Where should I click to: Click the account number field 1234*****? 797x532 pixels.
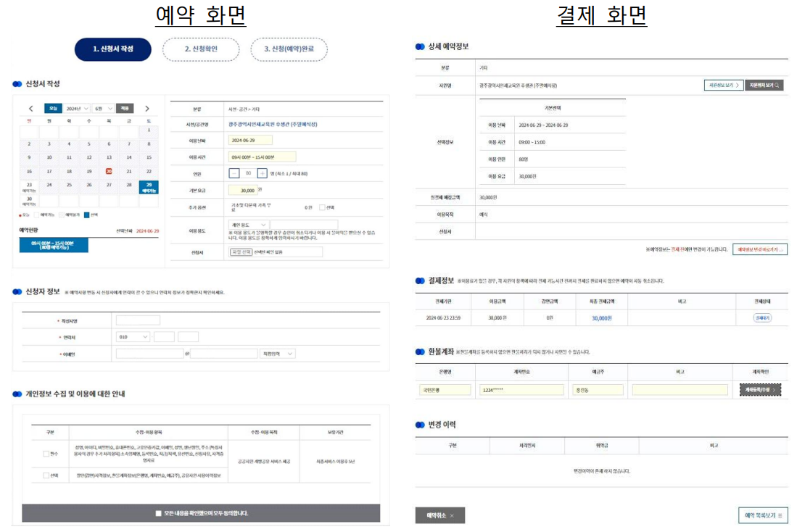[521, 390]
